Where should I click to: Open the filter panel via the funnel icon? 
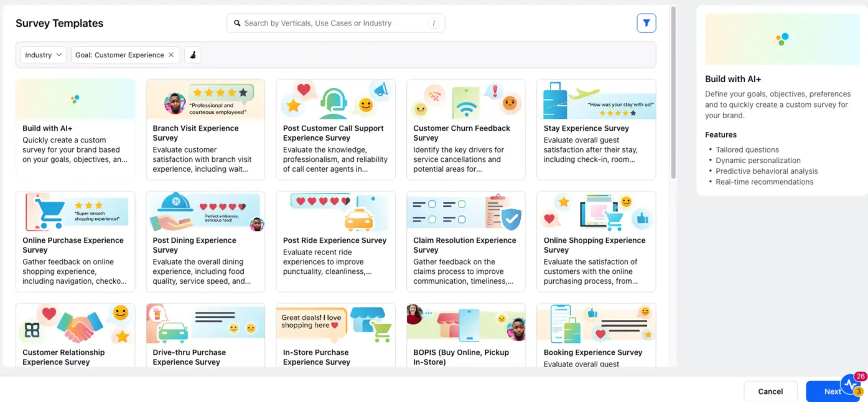click(646, 22)
